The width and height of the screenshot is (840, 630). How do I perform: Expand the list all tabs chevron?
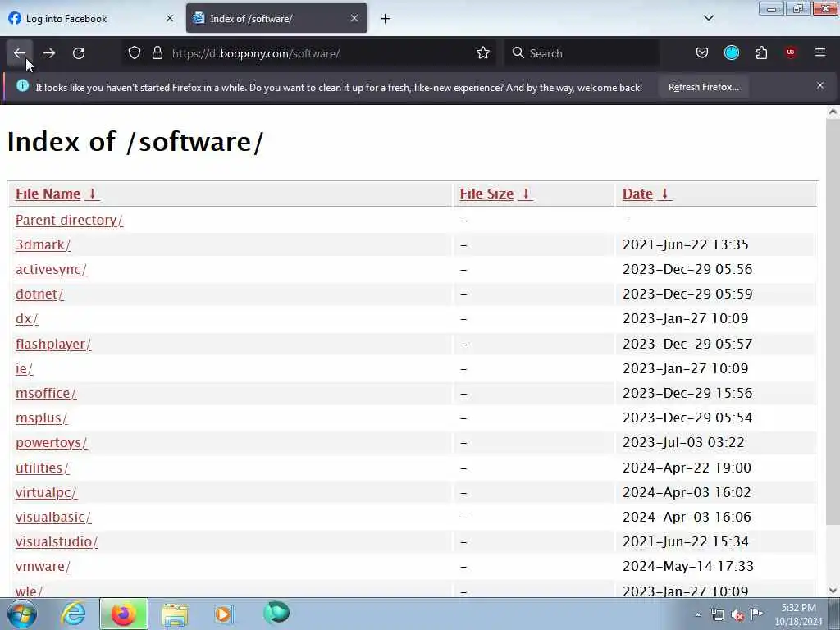tap(709, 18)
